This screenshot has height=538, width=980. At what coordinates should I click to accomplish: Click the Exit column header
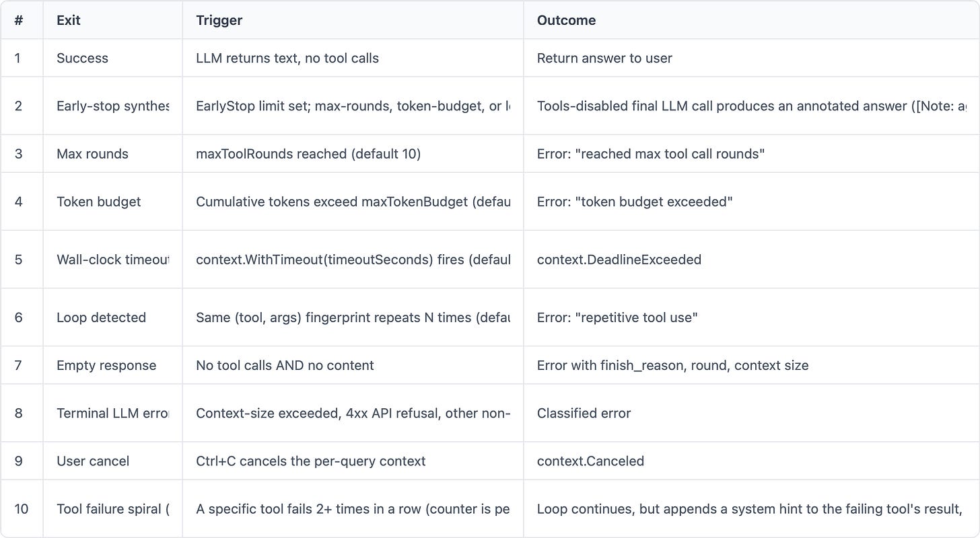click(112, 20)
